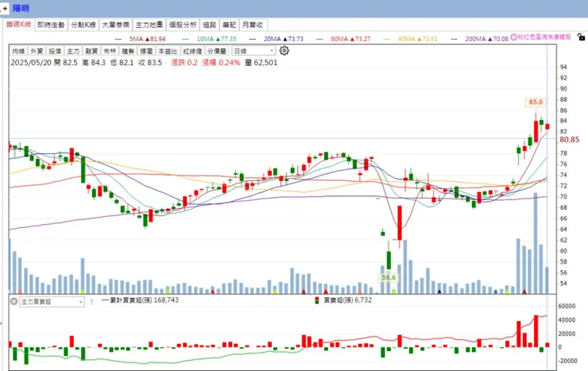Screen dimensions: 588x371
Task: Click the 5MA legend entry
Action: (141, 39)
